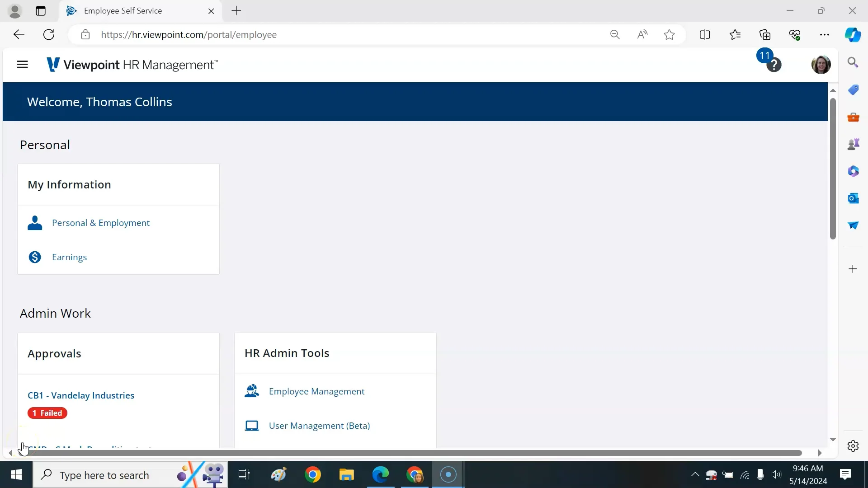Click the dollar icon beside Earnings
Screen dimensions: 868x488
[35, 257]
